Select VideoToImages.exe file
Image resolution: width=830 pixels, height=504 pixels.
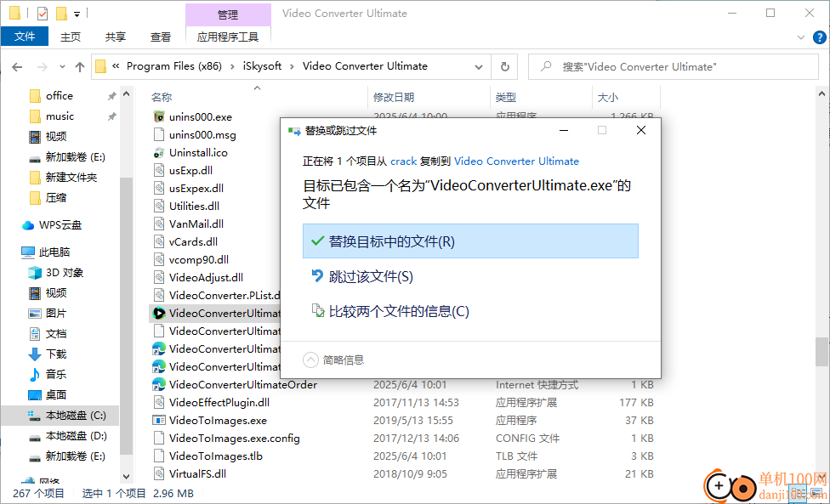coord(218,421)
